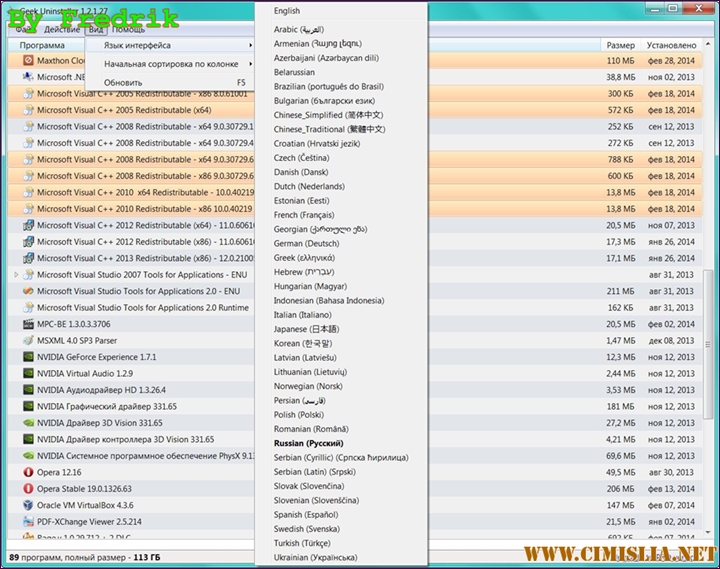Open the Действие menu
720x569 pixels.
pyautogui.click(x=62, y=29)
